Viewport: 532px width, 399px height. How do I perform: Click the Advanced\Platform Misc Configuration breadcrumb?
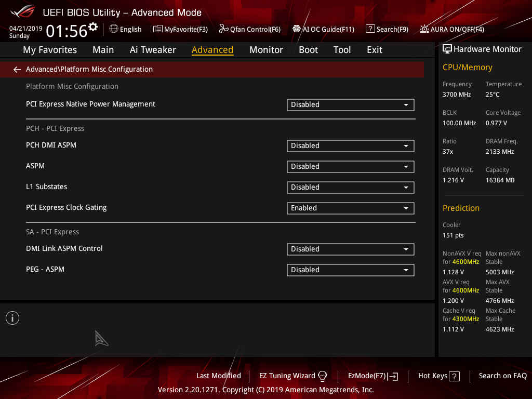[x=89, y=69]
